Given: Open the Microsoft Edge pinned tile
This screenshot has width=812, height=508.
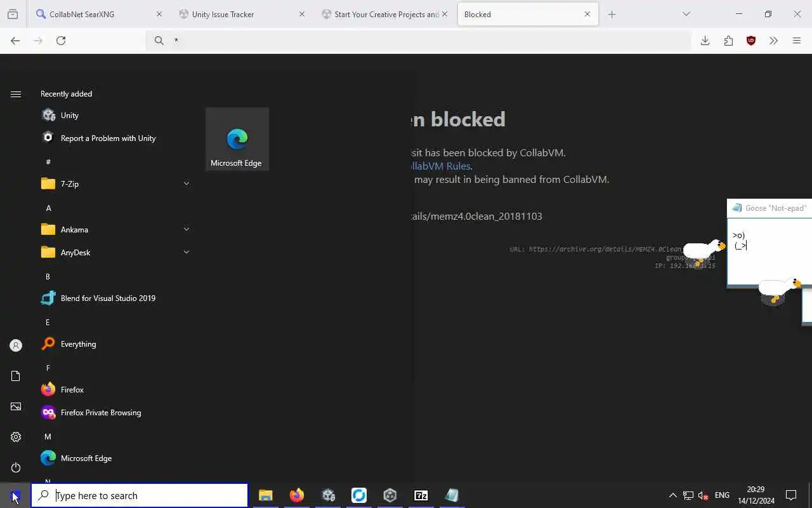Looking at the screenshot, I should (x=237, y=139).
